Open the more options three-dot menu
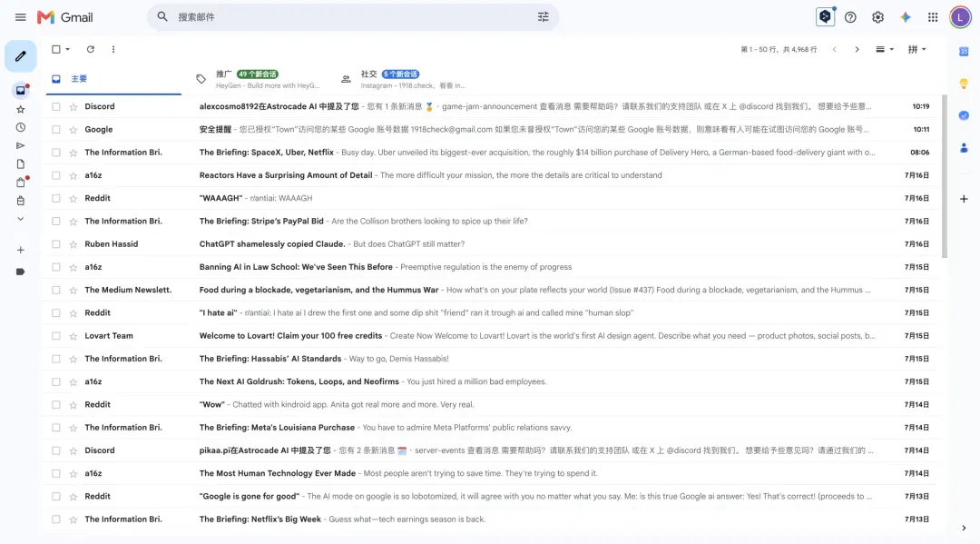This screenshot has width=980, height=544. pyautogui.click(x=113, y=49)
